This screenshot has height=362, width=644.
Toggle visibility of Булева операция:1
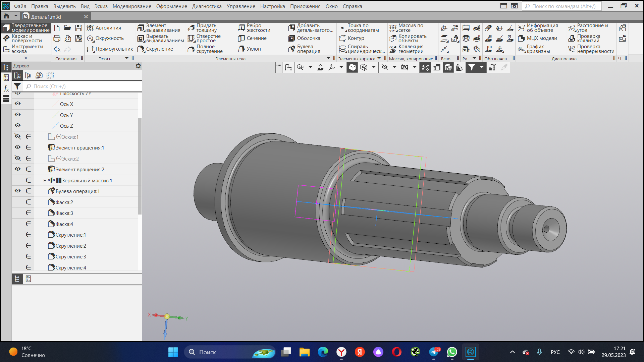(x=18, y=191)
